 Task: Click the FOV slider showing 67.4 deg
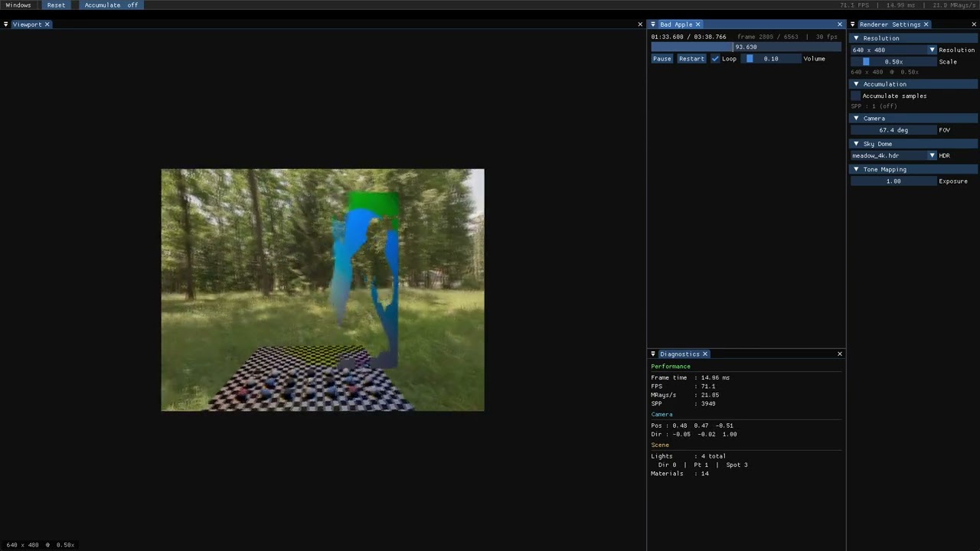coord(894,130)
